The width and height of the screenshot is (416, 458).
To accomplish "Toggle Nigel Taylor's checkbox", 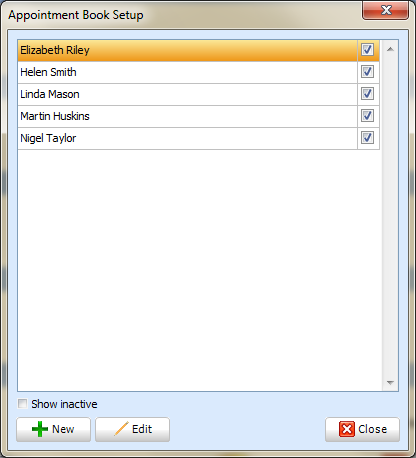I will (367, 138).
